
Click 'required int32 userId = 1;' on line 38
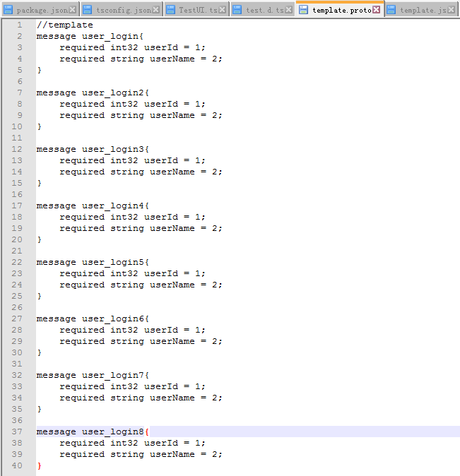click(x=132, y=443)
